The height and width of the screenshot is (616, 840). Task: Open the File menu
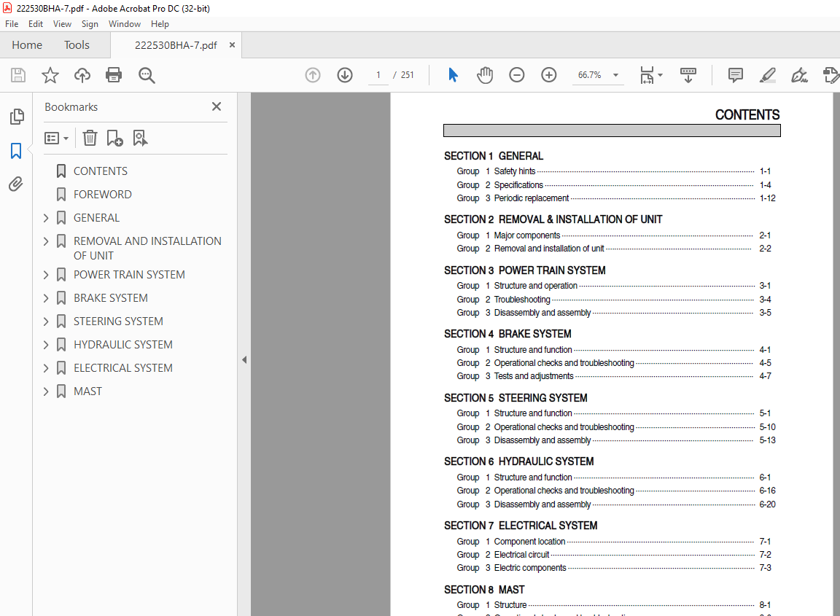(12, 24)
